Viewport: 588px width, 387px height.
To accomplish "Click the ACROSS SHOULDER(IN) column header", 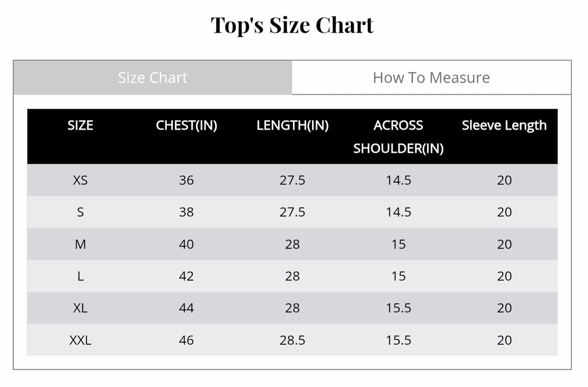I will pos(398,137).
